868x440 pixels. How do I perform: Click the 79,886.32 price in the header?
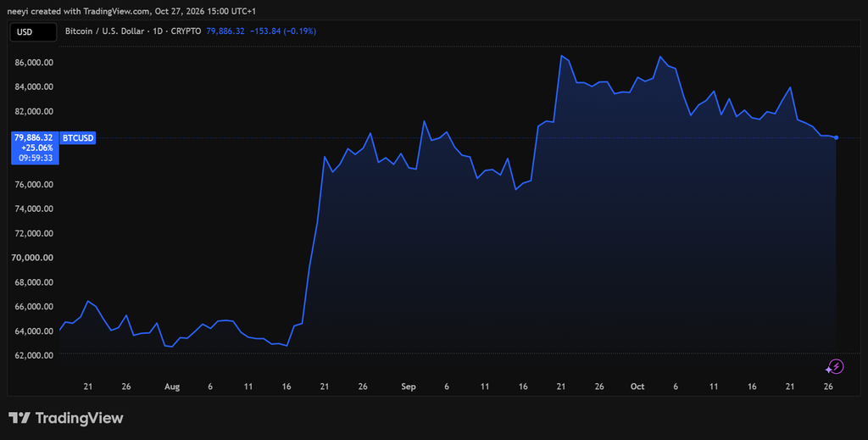point(225,31)
